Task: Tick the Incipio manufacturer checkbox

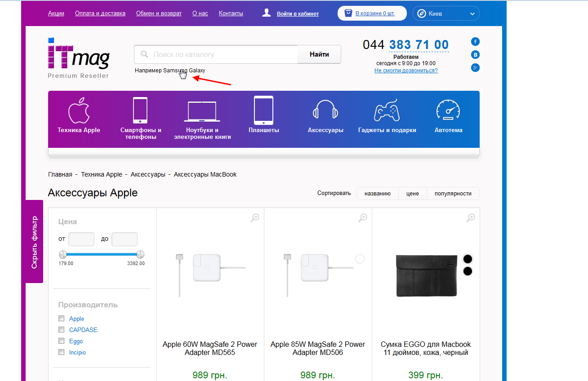Action: [62, 352]
